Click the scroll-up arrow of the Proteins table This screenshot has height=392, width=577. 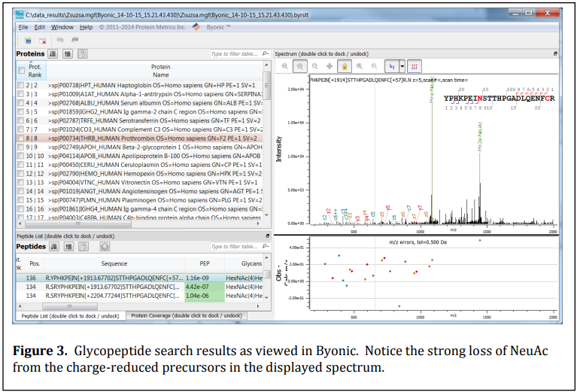pos(267,65)
